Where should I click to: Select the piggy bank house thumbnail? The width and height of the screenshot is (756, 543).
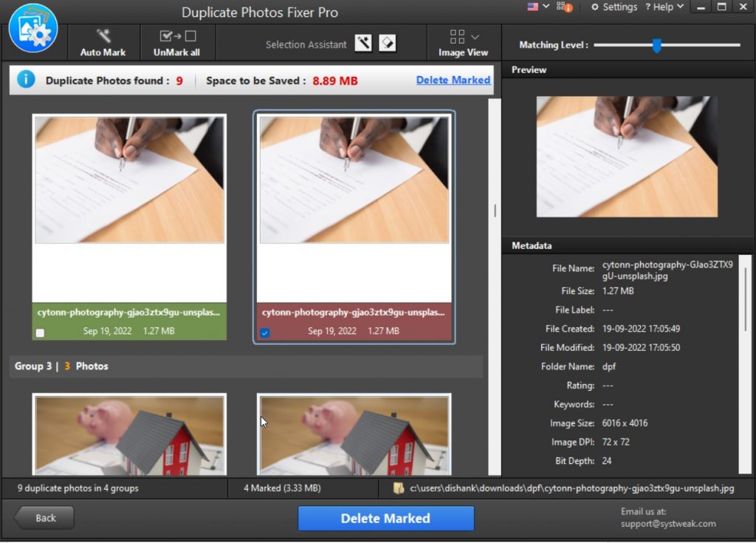[129, 436]
